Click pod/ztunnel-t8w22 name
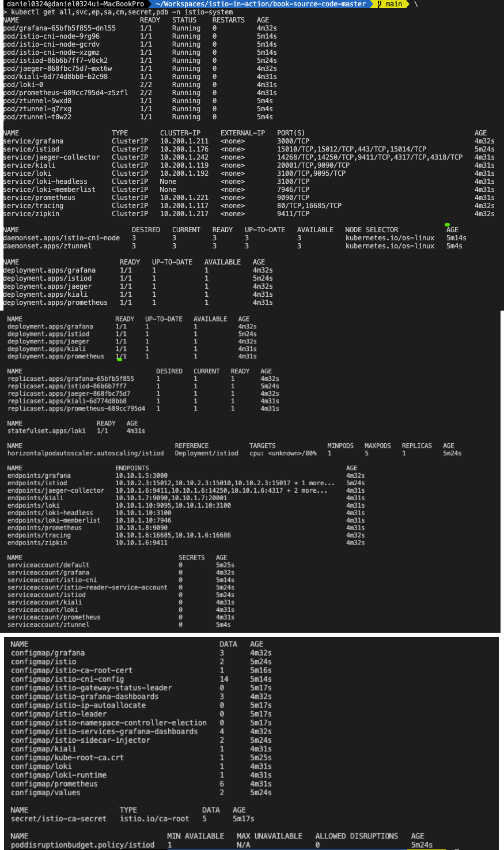504x850 pixels. click(x=37, y=116)
